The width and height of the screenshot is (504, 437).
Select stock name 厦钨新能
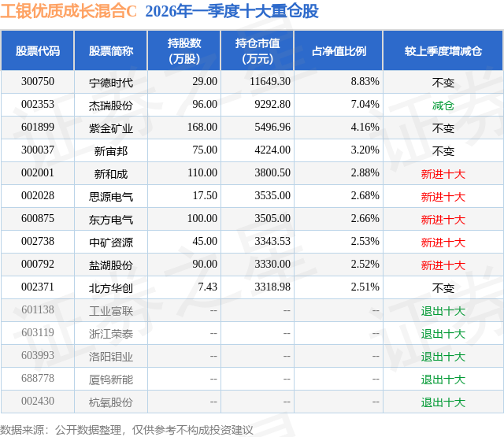click(x=111, y=380)
